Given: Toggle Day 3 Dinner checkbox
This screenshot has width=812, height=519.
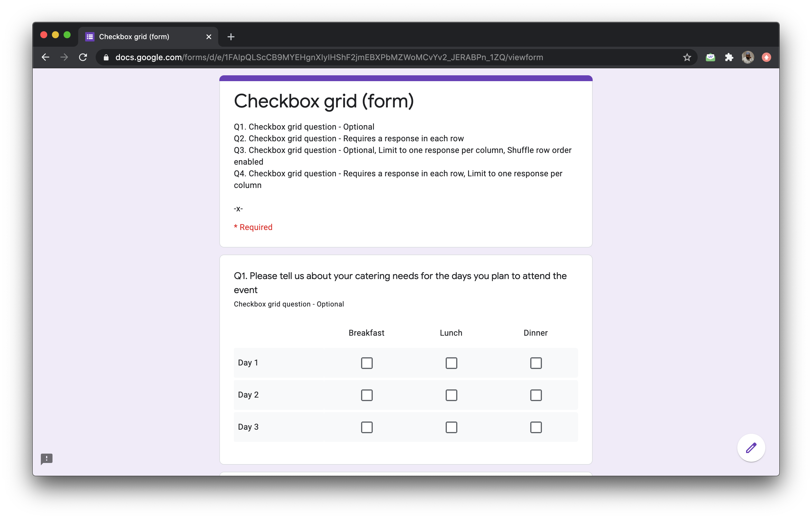Looking at the screenshot, I should click(535, 426).
